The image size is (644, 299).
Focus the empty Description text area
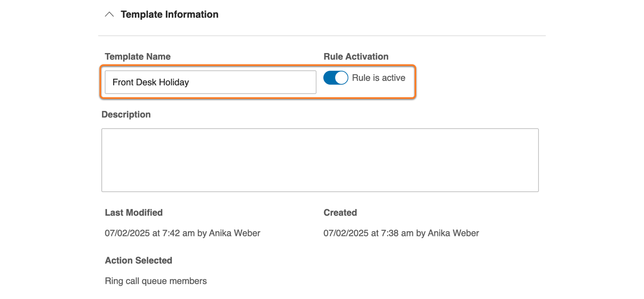tap(320, 160)
